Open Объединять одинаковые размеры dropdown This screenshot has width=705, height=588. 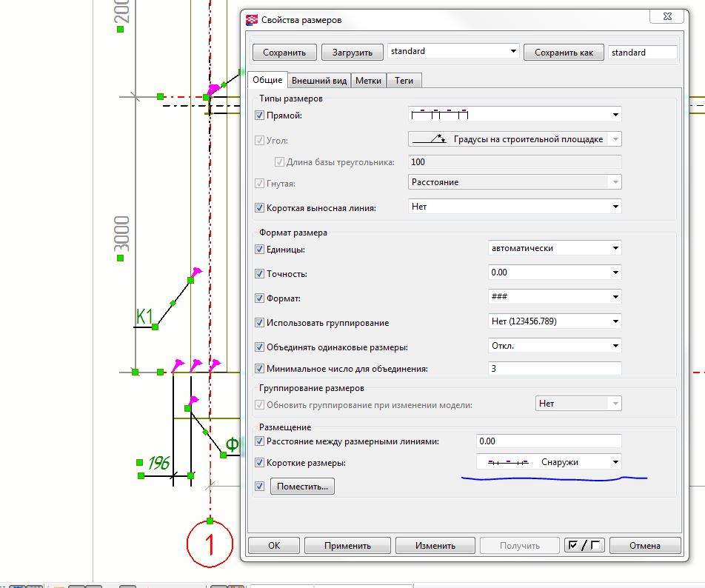click(555, 346)
